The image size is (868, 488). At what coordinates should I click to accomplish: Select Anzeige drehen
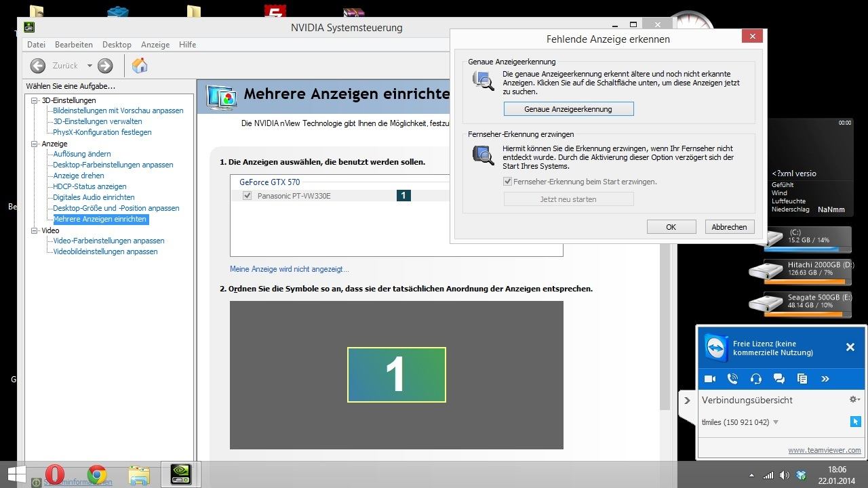[79, 176]
